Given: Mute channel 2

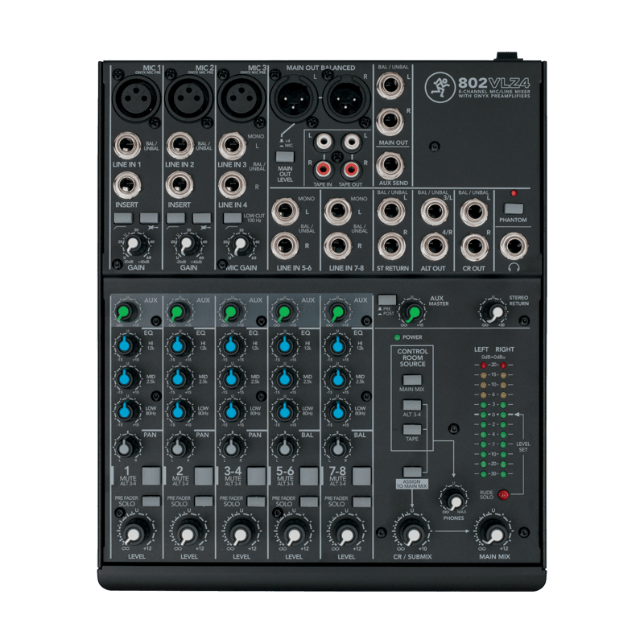Looking at the screenshot, I should click(x=204, y=476).
